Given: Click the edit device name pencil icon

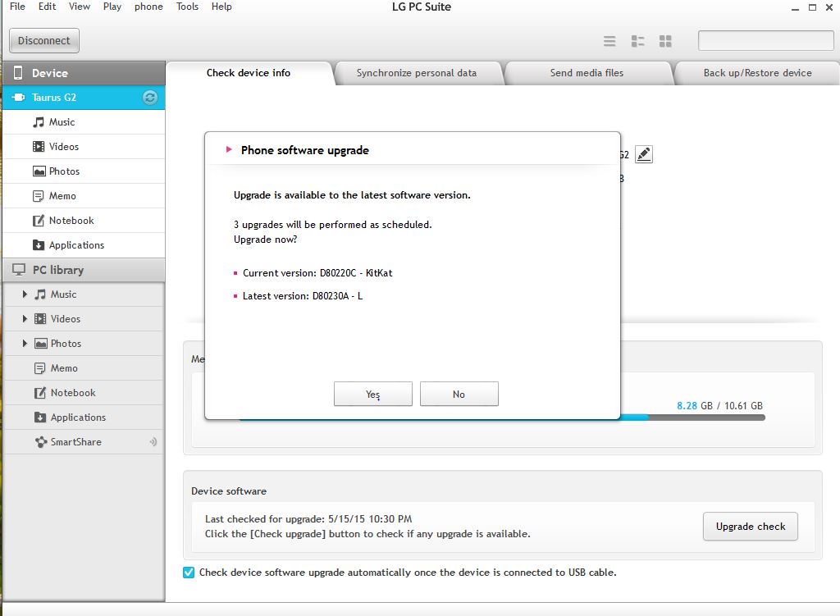Looking at the screenshot, I should click(643, 154).
